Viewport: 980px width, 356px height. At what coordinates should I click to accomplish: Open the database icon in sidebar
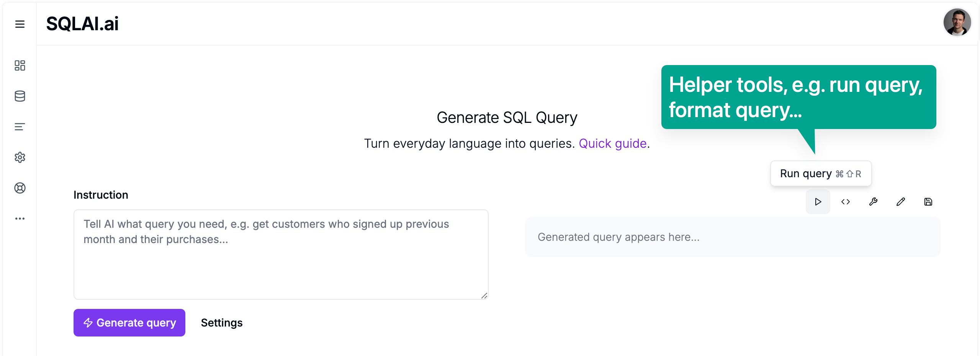[20, 96]
